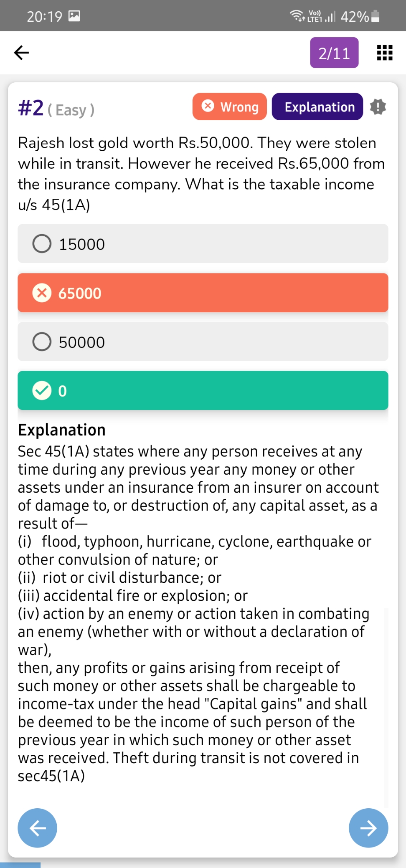Go to the next question
This screenshot has height=868, width=406.
click(368, 828)
